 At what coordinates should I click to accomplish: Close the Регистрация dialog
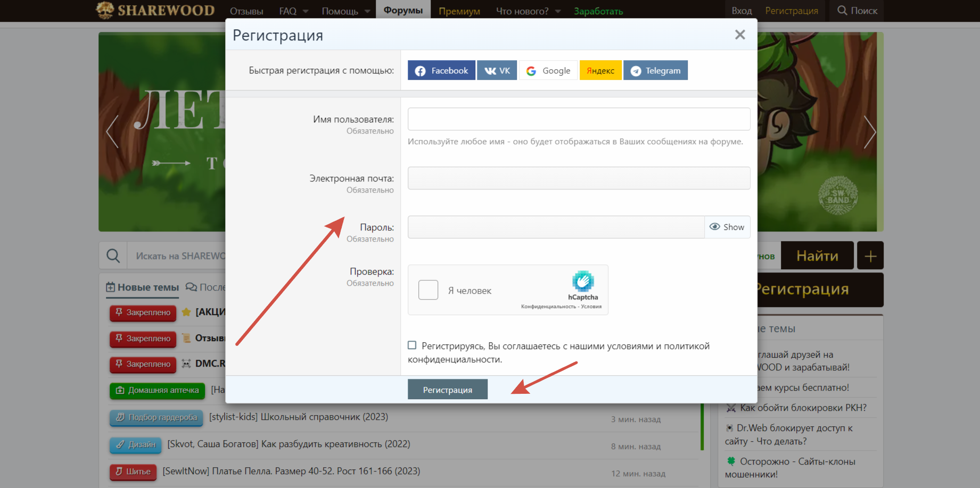739,35
